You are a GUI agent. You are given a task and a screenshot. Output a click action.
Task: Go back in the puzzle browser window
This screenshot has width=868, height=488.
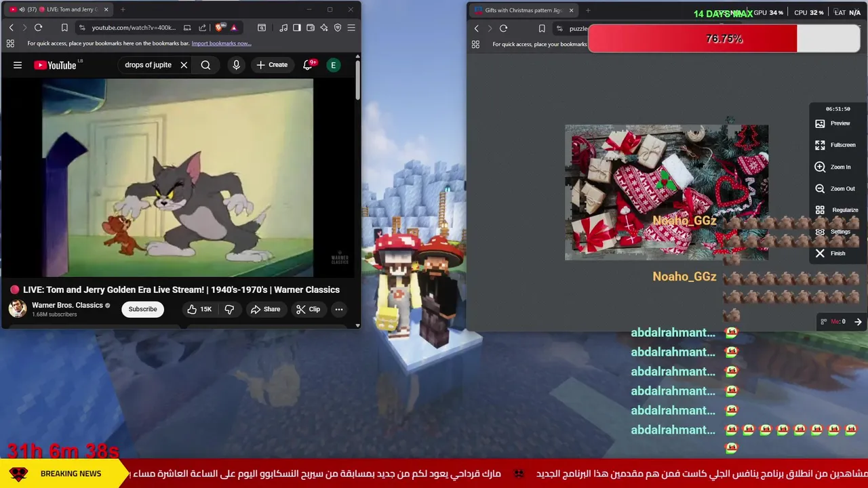click(x=476, y=28)
